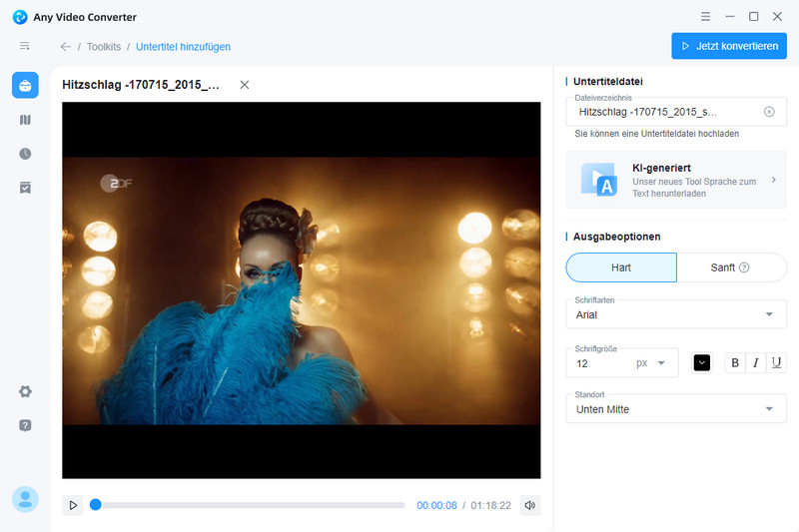Select the Hart output option
799x532 pixels.
pyautogui.click(x=621, y=267)
